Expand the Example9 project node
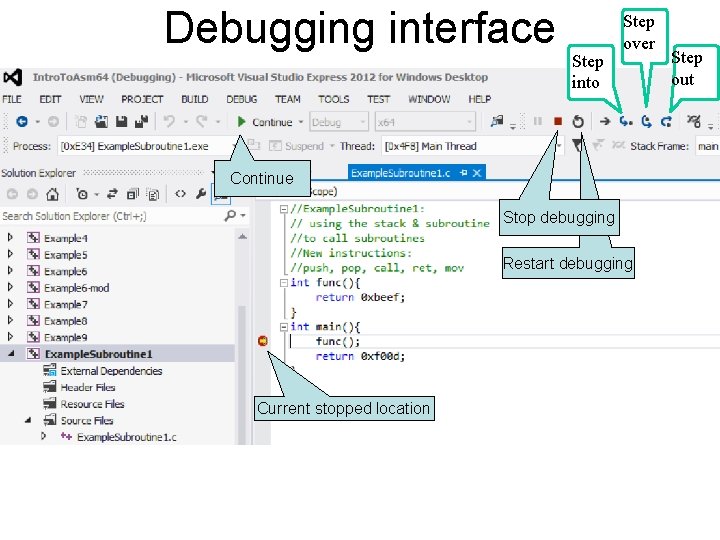720x540 pixels. (x=10, y=337)
